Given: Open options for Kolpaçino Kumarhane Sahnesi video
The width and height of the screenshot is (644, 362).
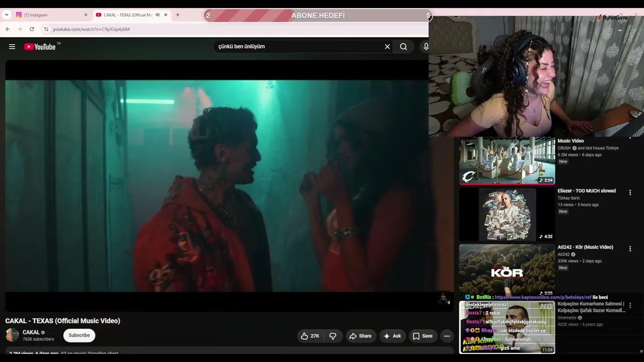Looking at the screenshot, I should [630, 305].
